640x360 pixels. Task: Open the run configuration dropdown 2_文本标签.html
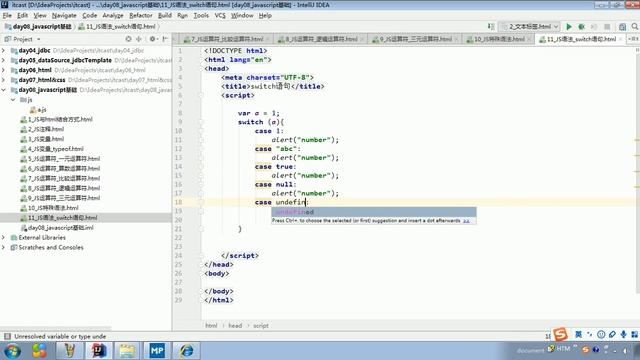[530, 27]
